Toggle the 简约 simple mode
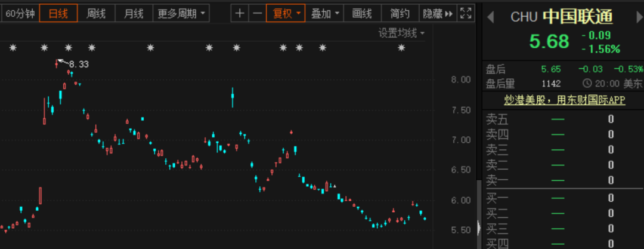644x249 pixels. (400, 14)
